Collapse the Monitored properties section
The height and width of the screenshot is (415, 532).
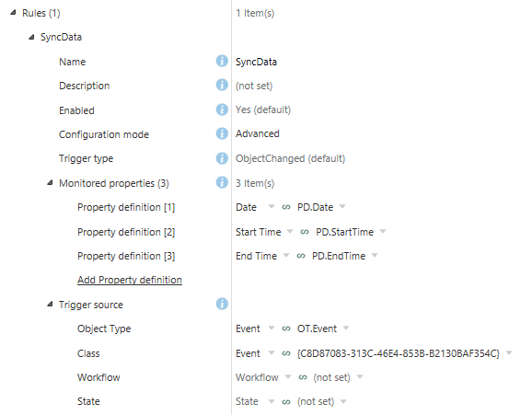pos(50,182)
